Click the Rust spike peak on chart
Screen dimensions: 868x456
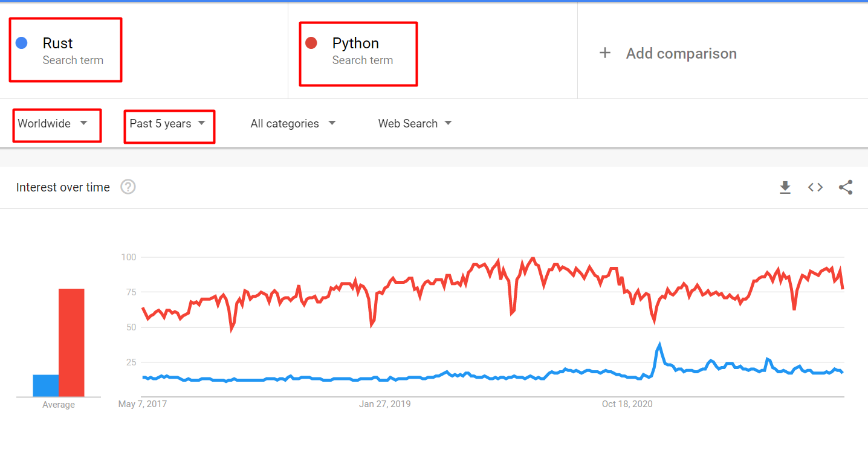pyautogui.click(x=659, y=345)
